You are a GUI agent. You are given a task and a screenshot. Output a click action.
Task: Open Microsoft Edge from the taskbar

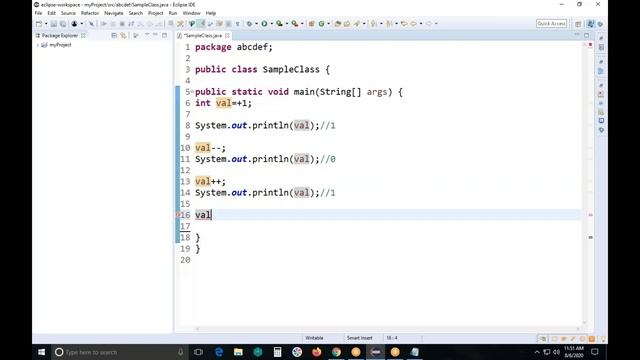coord(219,352)
